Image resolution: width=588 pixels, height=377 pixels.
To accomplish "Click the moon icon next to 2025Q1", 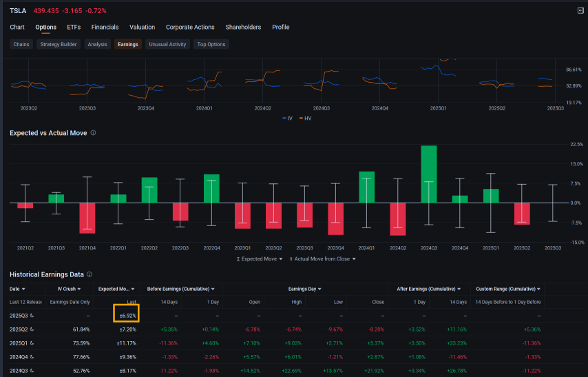I will coord(32,343).
